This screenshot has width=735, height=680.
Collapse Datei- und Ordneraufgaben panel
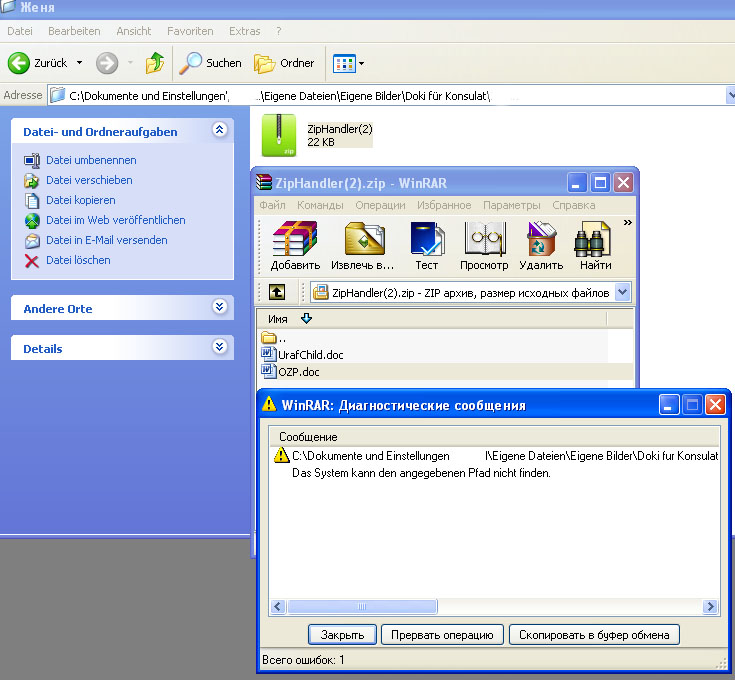[x=220, y=129]
